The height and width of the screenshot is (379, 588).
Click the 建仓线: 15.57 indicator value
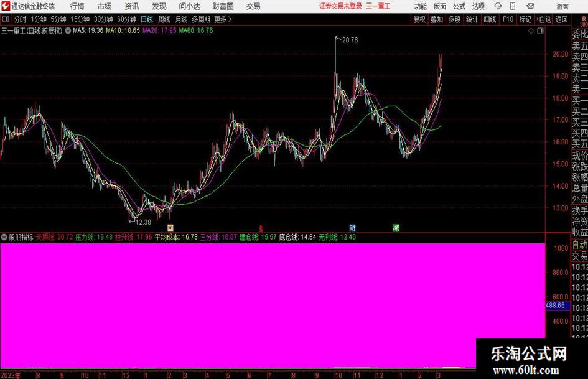pyautogui.click(x=258, y=237)
